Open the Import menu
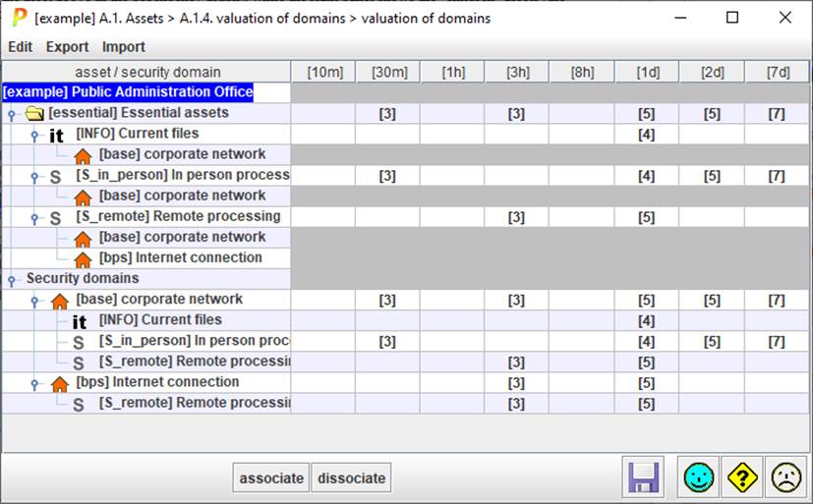 pos(124,47)
